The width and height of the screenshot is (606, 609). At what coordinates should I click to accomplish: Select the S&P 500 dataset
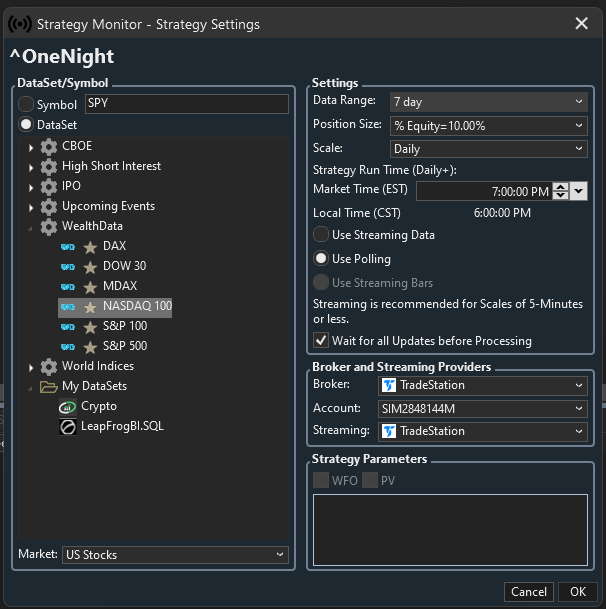click(125, 347)
